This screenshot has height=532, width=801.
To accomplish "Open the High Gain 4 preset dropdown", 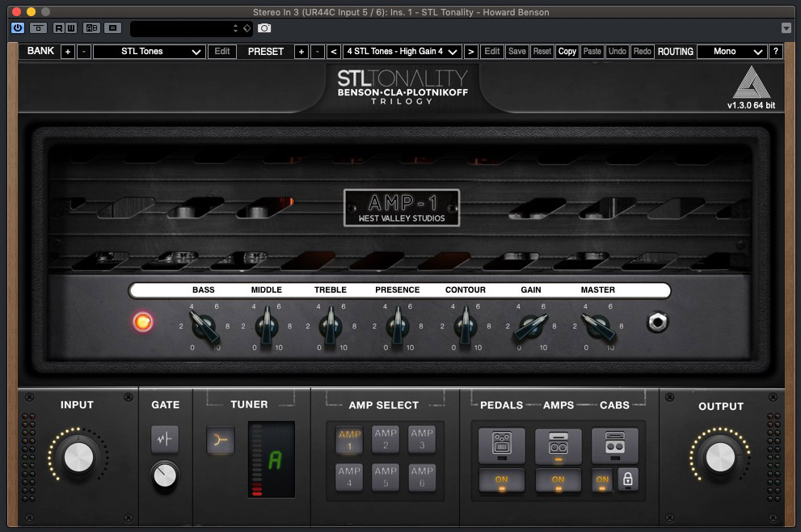I will pyautogui.click(x=403, y=52).
